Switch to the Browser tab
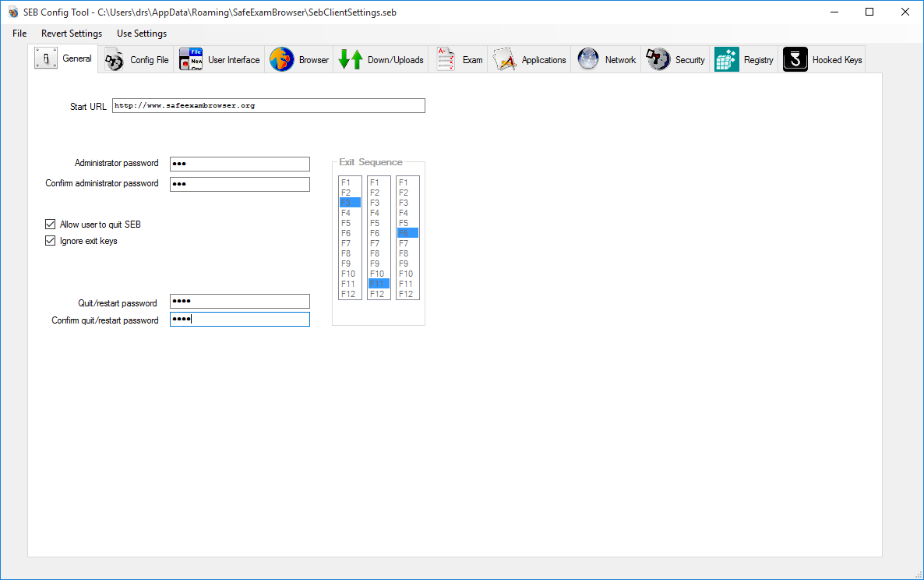Viewport: 924px width, 580px height. click(298, 59)
